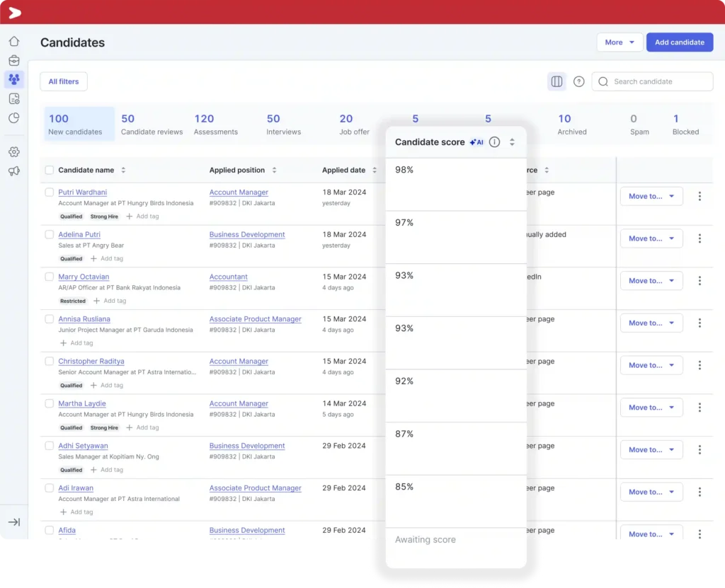
Task: Open more options for Marry Octavian row
Action: (700, 281)
